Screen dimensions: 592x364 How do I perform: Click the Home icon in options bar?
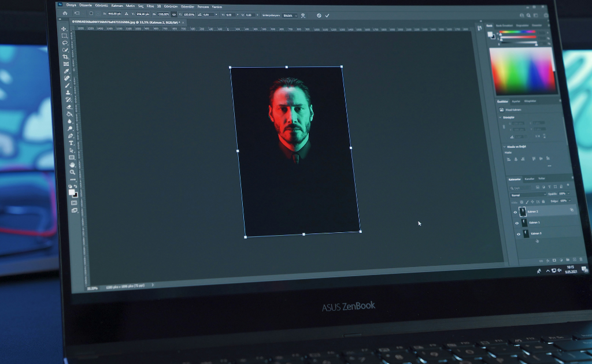[65, 13]
